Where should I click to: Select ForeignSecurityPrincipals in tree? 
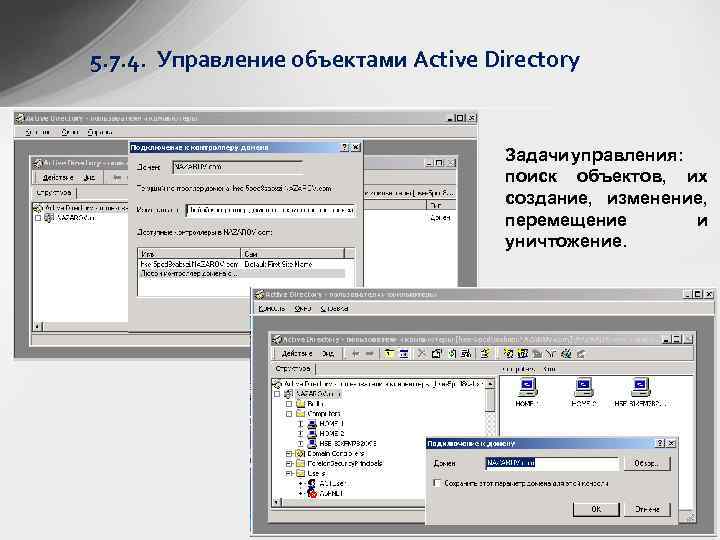pos(344,463)
